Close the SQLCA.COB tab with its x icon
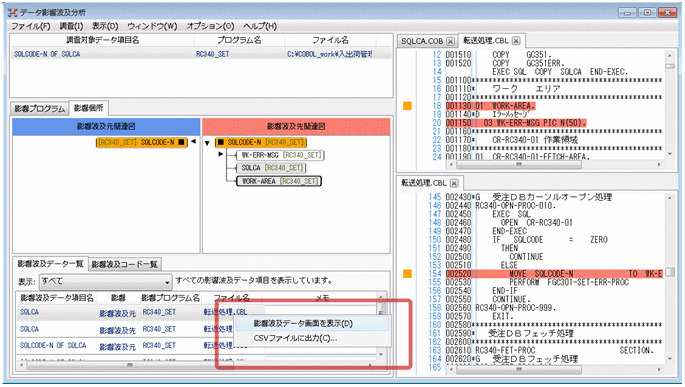The image size is (685, 387). click(450, 41)
